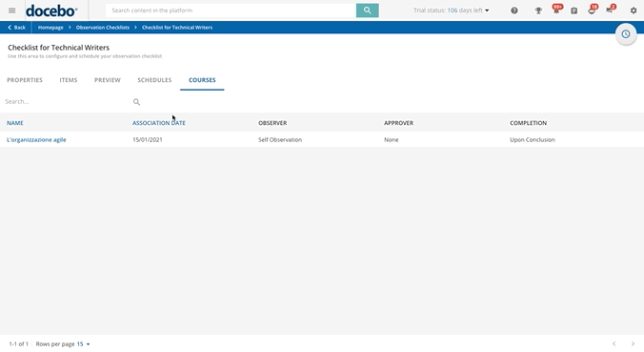Click the Completion column header
The height and width of the screenshot is (352, 644).
coord(528,123)
